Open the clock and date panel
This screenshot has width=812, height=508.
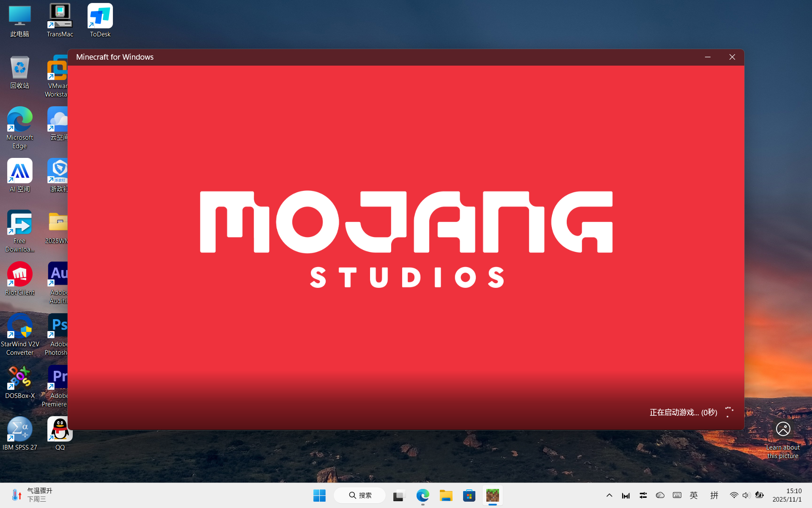tap(787, 495)
